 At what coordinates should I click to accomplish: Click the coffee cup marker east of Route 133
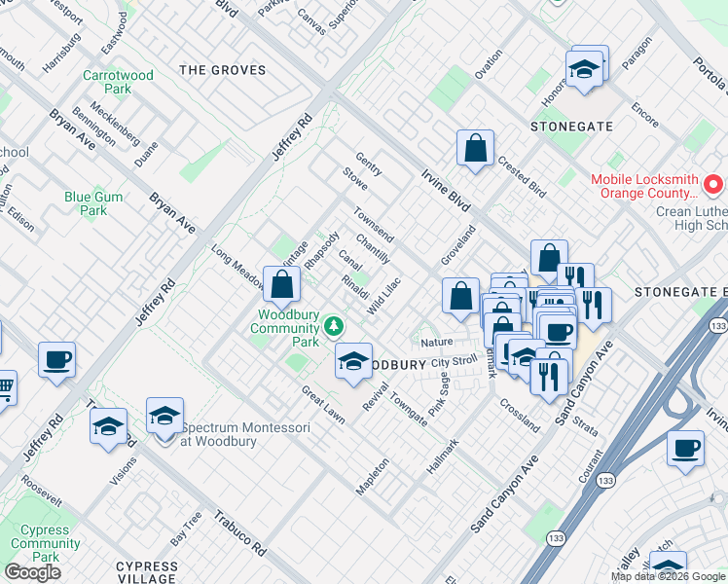click(x=685, y=451)
